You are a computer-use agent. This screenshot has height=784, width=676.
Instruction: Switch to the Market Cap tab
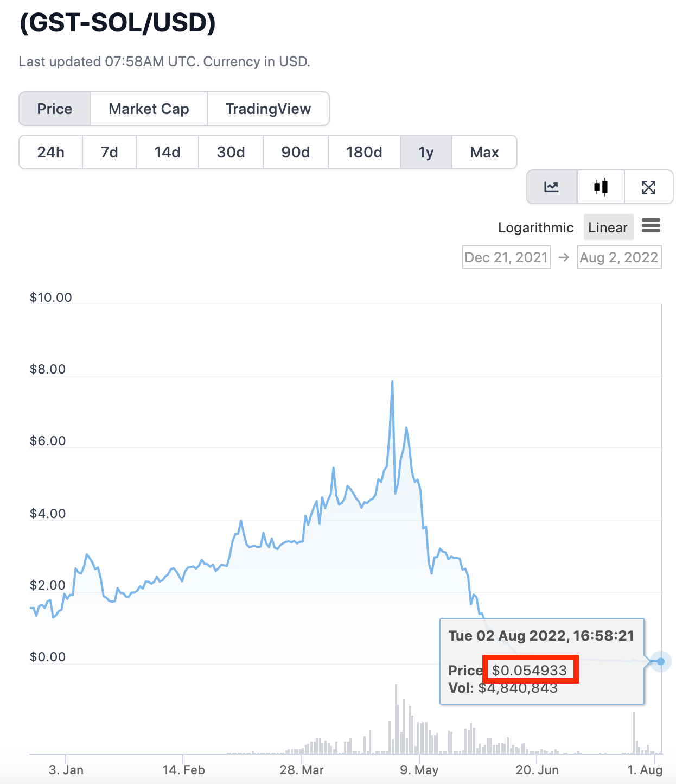click(149, 109)
